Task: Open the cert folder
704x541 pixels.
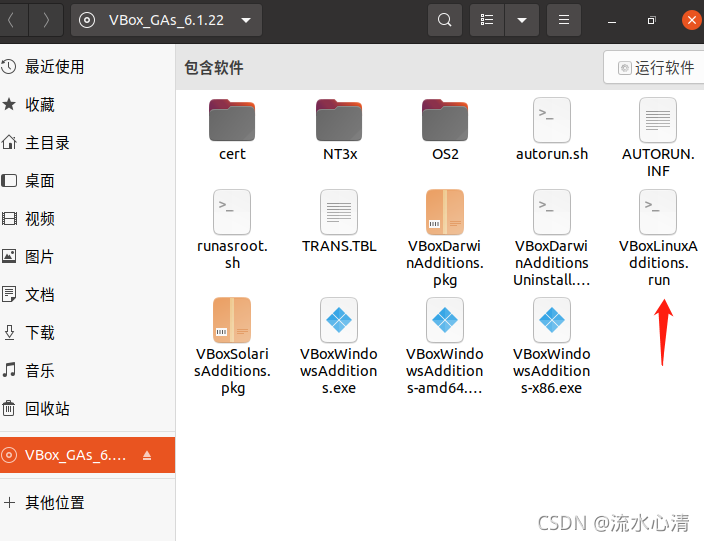Action: pos(232,130)
